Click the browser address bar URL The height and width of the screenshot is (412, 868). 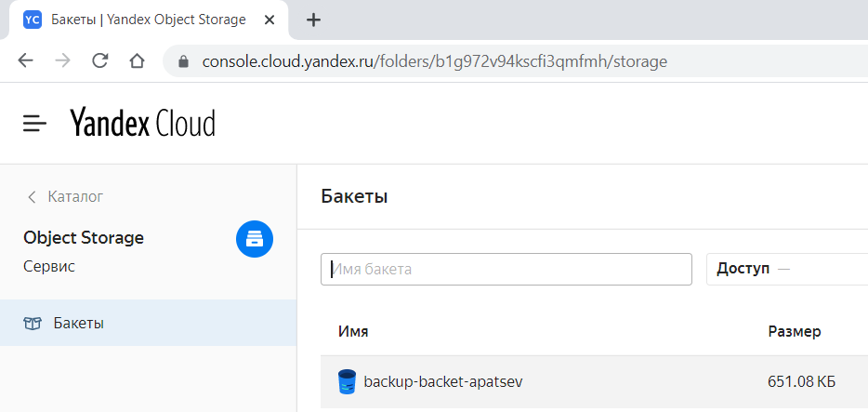[435, 60]
